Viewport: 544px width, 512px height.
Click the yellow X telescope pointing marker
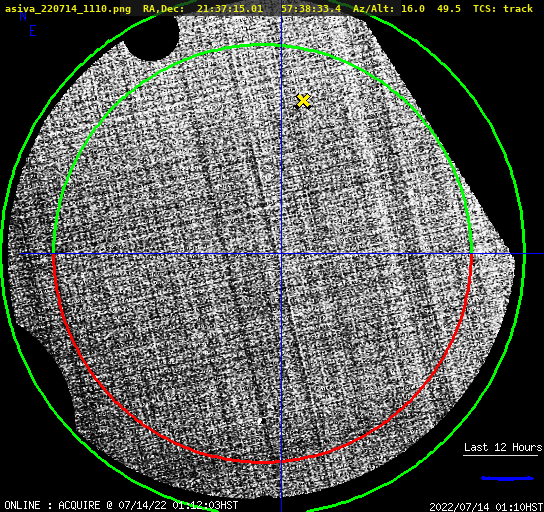click(304, 101)
